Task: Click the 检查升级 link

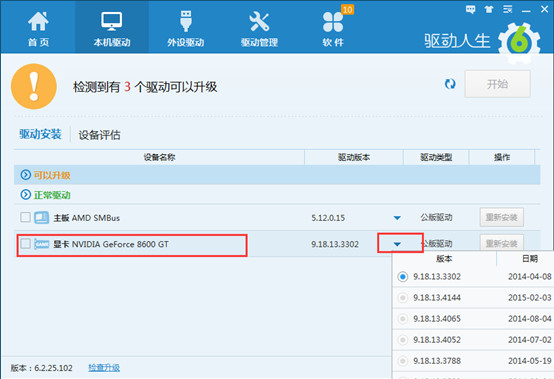Action: [x=104, y=368]
